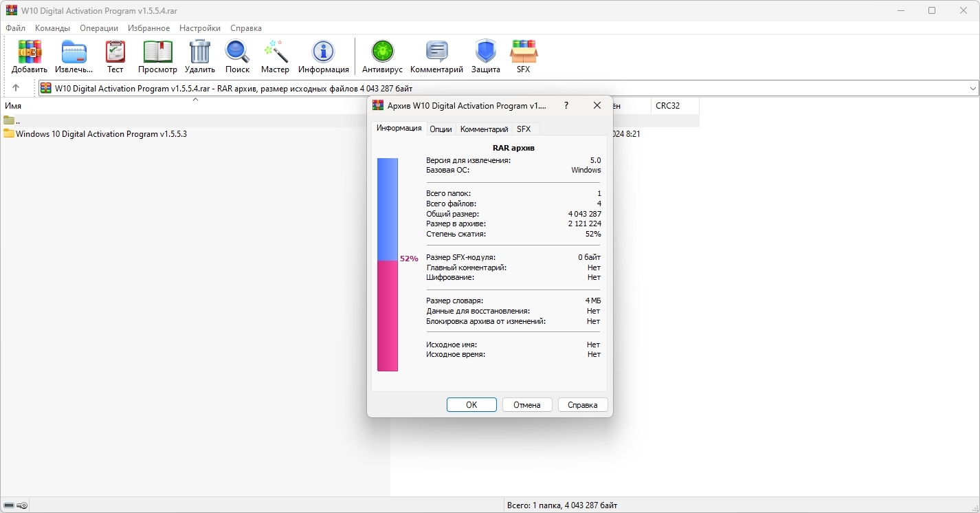This screenshot has height=513, width=980.
Task: Click the Защита shield icon
Action: pos(485,52)
